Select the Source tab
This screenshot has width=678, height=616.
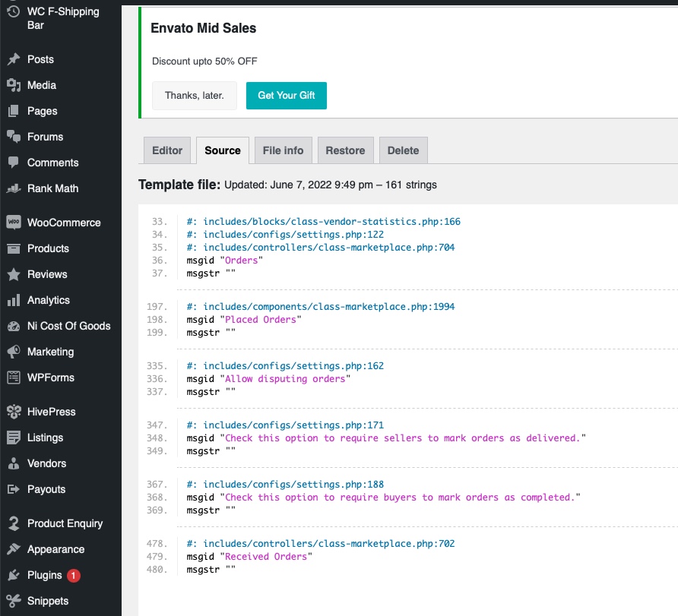(x=222, y=150)
